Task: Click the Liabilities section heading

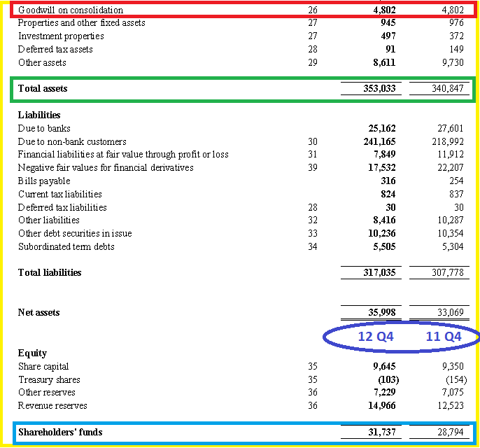Action: [39, 115]
